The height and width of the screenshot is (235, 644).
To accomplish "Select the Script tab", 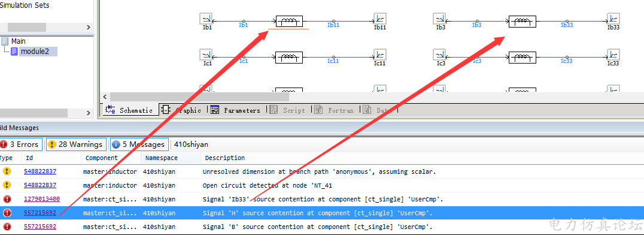I will (x=287, y=110).
